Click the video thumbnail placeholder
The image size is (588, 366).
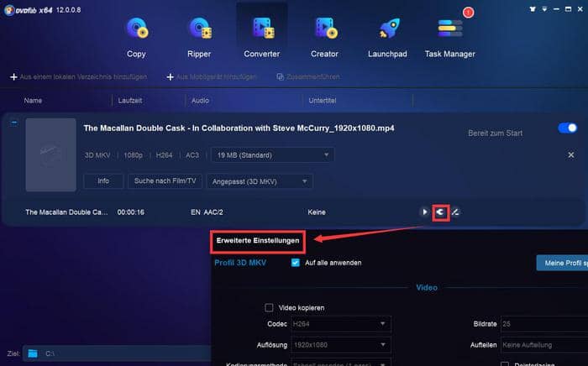pyautogui.click(x=50, y=154)
